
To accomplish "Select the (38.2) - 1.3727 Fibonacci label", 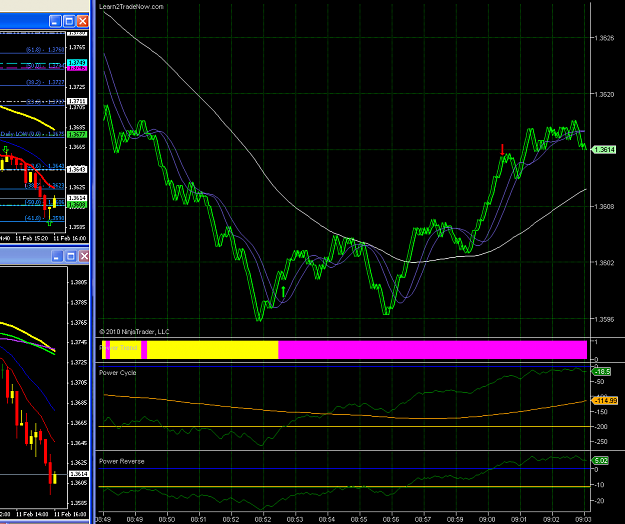I will pos(45,82).
